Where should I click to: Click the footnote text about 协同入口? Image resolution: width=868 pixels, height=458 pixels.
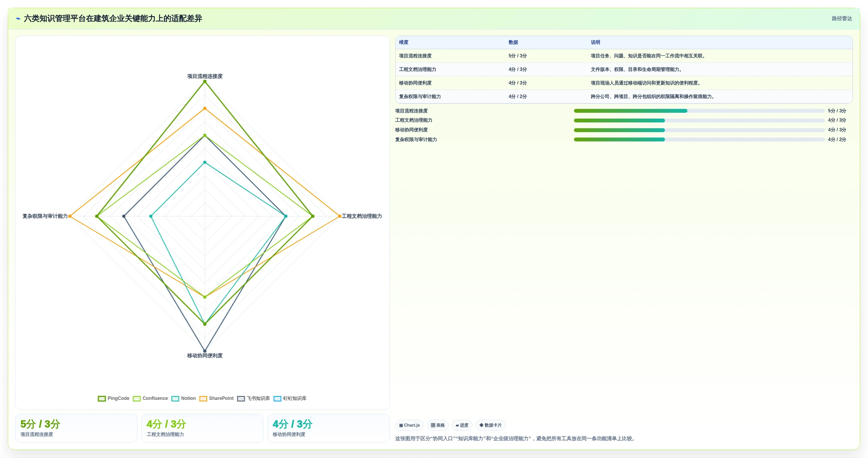click(515, 439)
